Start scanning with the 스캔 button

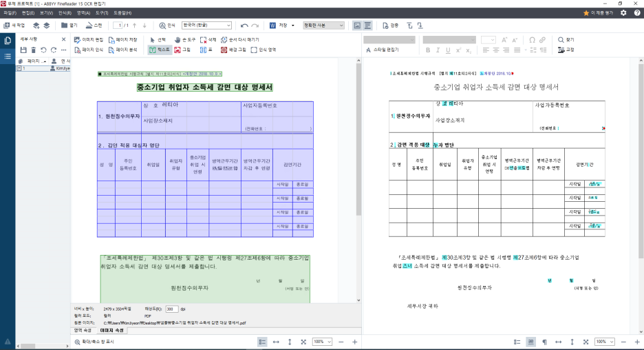click(x=94, y=25)
